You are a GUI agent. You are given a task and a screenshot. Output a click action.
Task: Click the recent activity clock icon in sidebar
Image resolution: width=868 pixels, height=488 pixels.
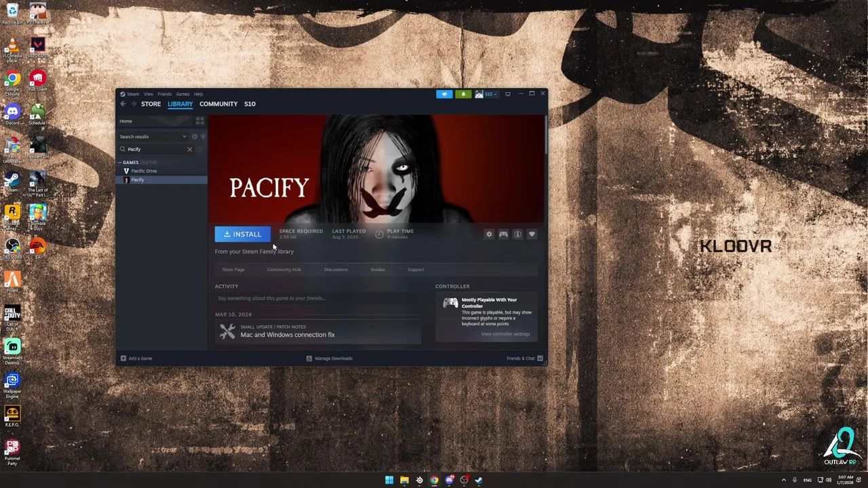click(195, 136)
